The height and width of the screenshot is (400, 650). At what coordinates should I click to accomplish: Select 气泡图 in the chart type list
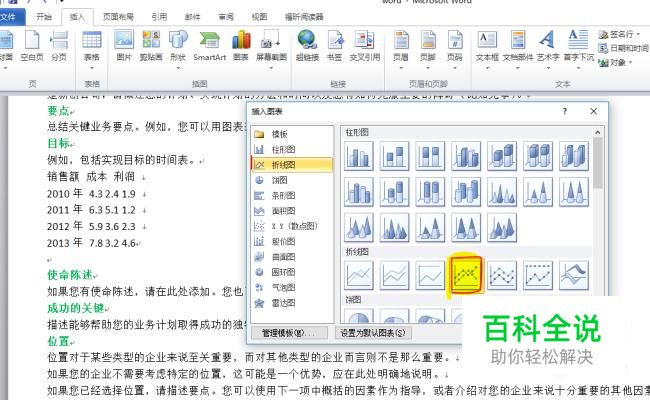pos(292,287)
